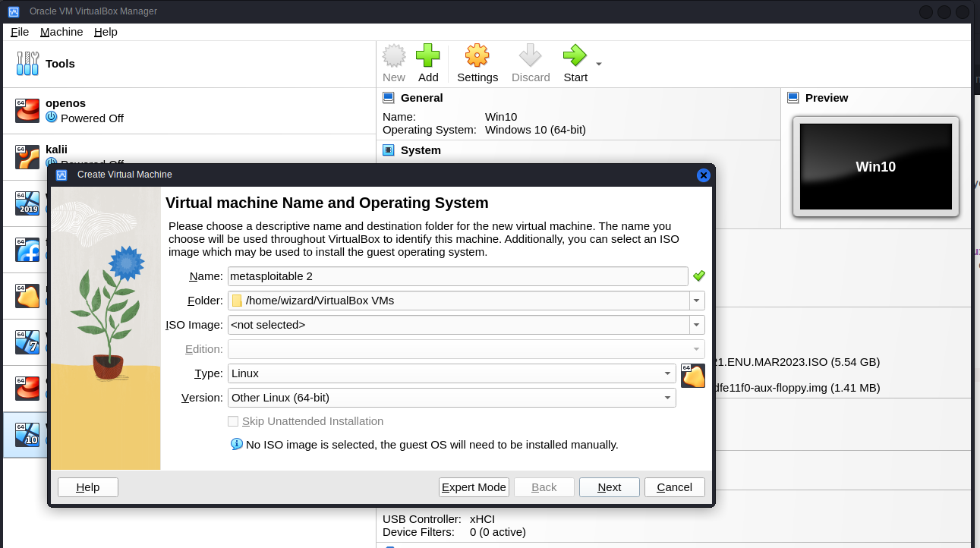
Task: Open Settings from the toolbar
Action: [x=477, y=56]
